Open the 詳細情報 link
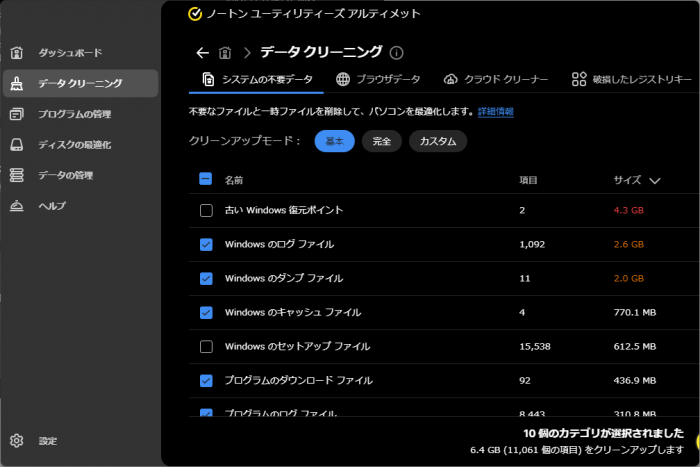 496,112
